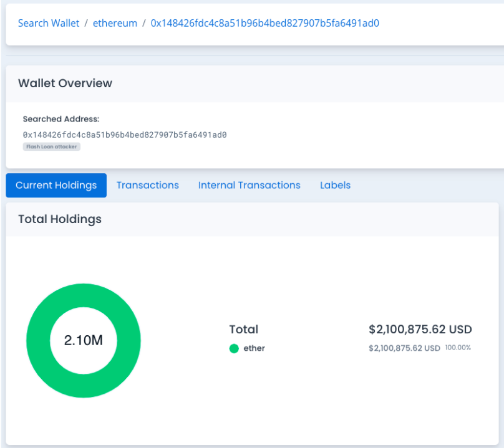Open the ethereum breadcrumb link
Screen dimensions: 504x448
click(x=115, y=23)
